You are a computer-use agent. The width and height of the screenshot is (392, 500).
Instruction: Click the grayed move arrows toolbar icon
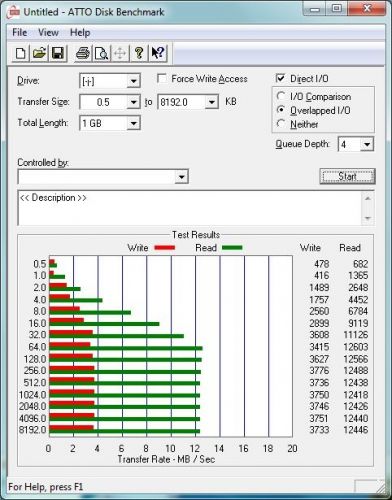(120, 53)
